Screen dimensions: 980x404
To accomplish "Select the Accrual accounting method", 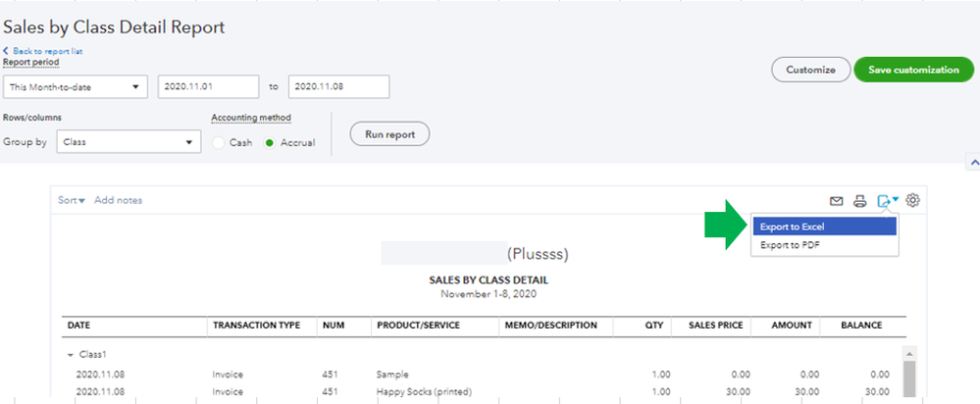I will point(270,142).
